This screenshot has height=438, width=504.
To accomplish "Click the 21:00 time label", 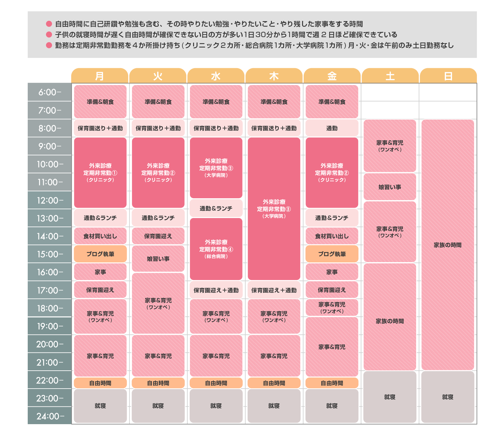I will [49, 362].
